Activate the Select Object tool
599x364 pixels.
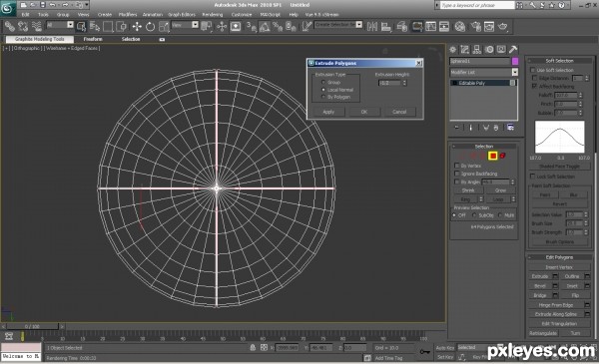82,26
